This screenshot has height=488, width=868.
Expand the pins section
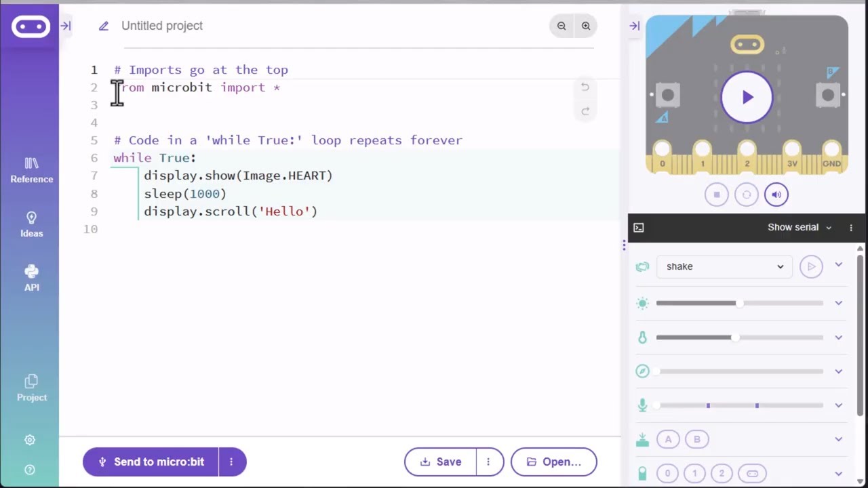tap(839, 472)
